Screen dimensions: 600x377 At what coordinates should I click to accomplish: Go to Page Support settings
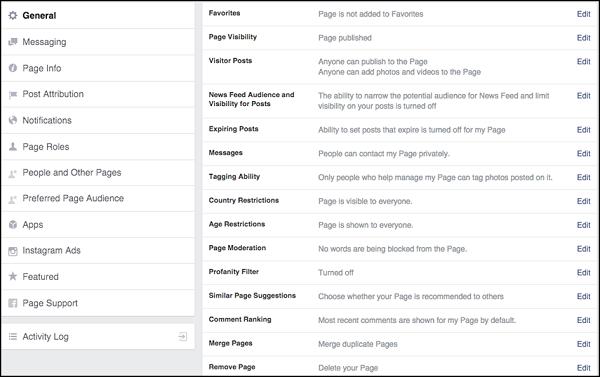point(98,303)
